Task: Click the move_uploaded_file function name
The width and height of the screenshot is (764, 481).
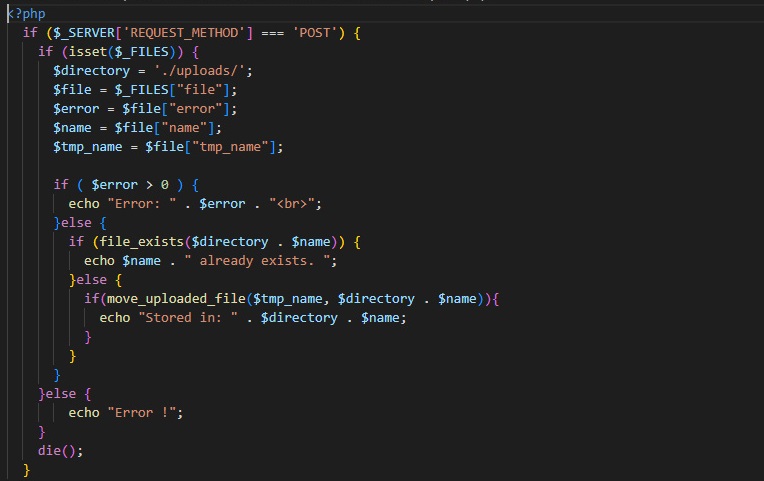Action: pos(176,299)
